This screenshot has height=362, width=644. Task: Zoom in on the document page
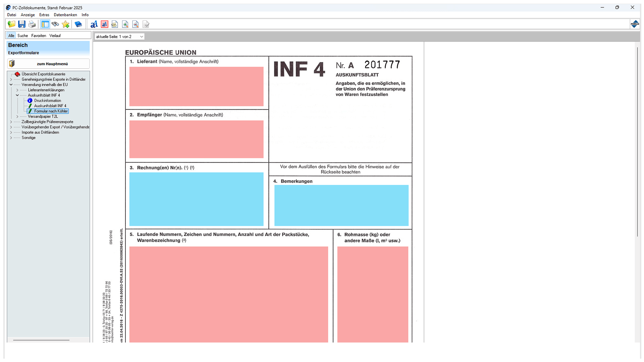[x=125, y=24]
